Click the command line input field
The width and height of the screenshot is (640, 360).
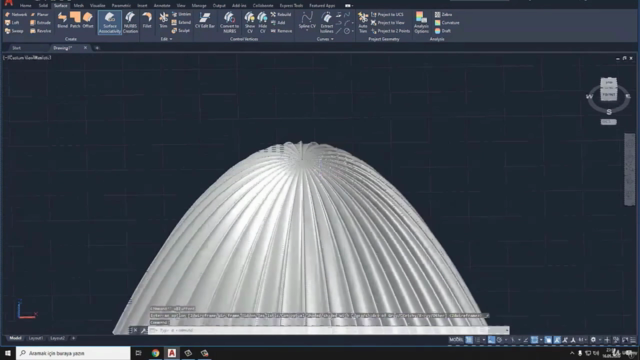click(329, 330)
